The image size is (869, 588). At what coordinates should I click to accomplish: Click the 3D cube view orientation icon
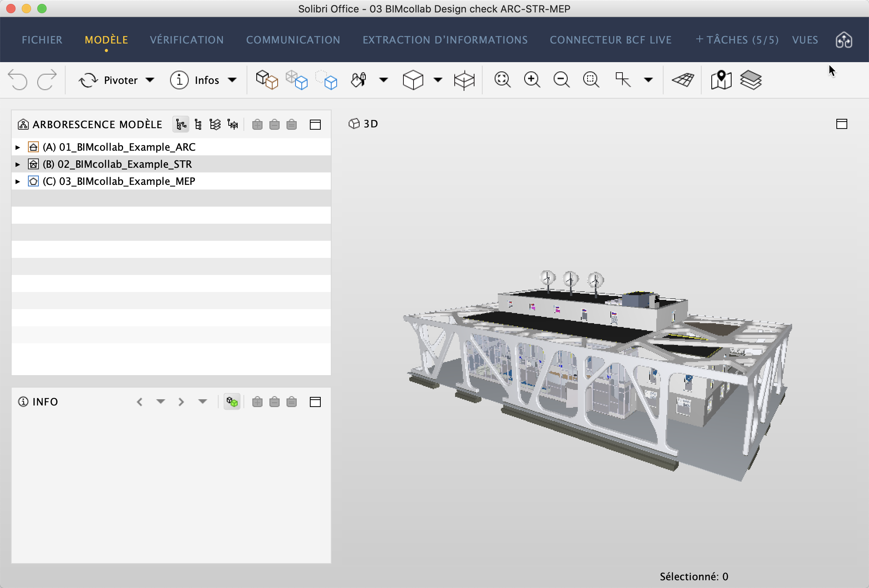pyautogui.click(x=413, y=80)
